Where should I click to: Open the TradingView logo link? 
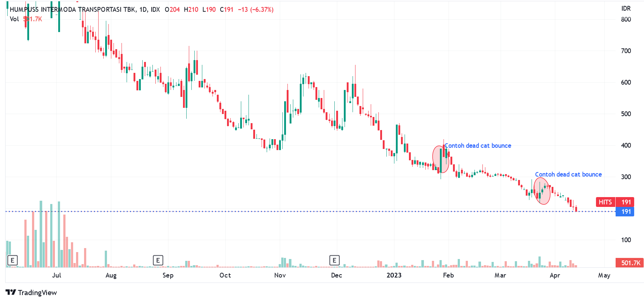click(31, 293)
